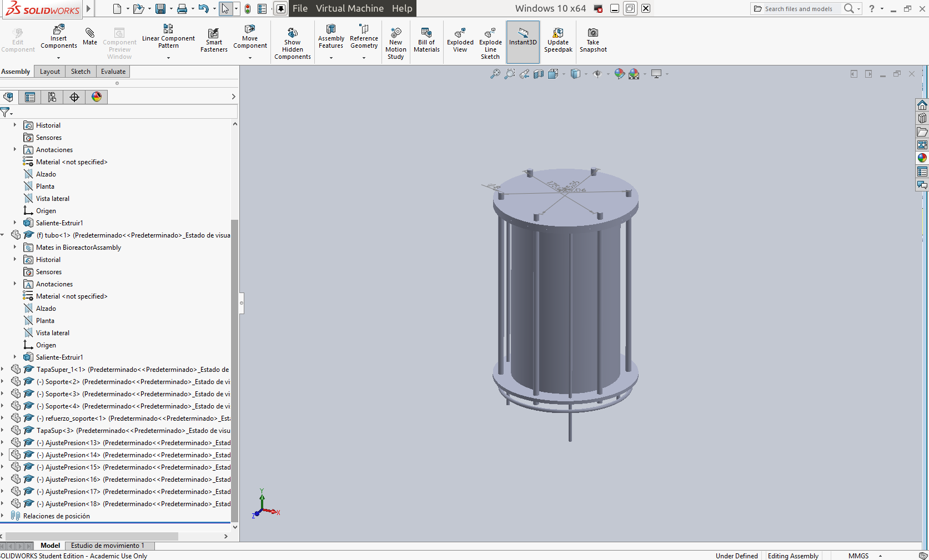929x560 pixels.
Task: Open the ConfigurationManager tab icon
Action: click(x=52, y=97)
